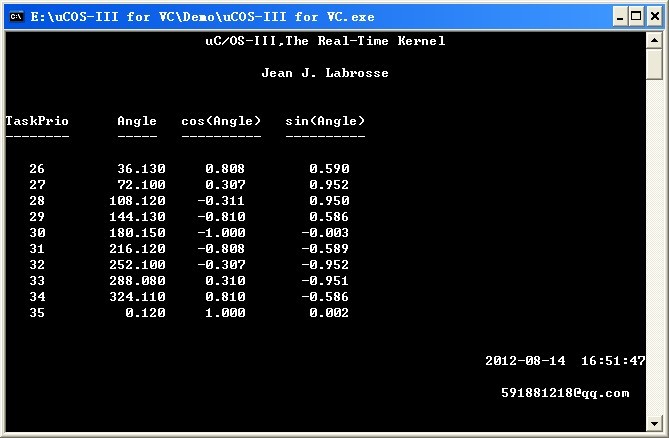Screen dimensions: 669x438
Task: Click the email 591881218@qq.com
Action: point(565,393)
